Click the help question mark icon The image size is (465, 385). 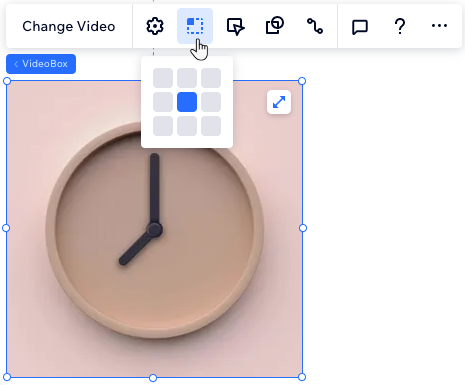click(400, 26)
